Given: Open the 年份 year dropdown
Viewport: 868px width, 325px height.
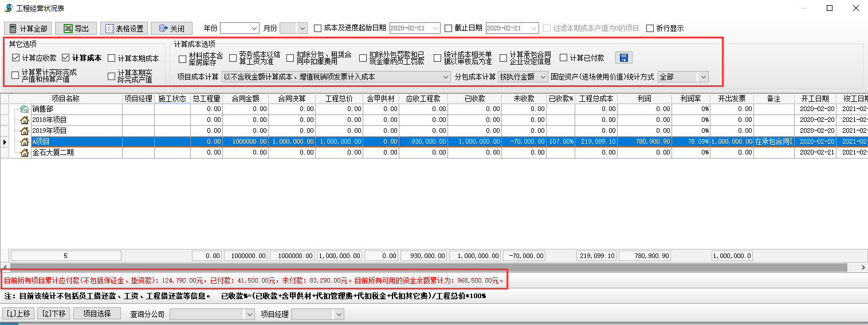Looking at the screenshot, I should pos(254,28).
